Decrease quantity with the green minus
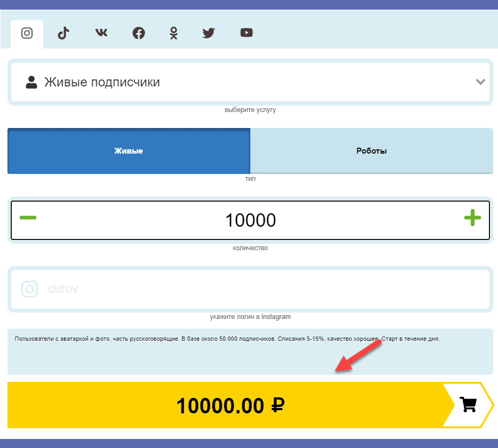Viewport: 498px width, 448px height. click(28, 218)
